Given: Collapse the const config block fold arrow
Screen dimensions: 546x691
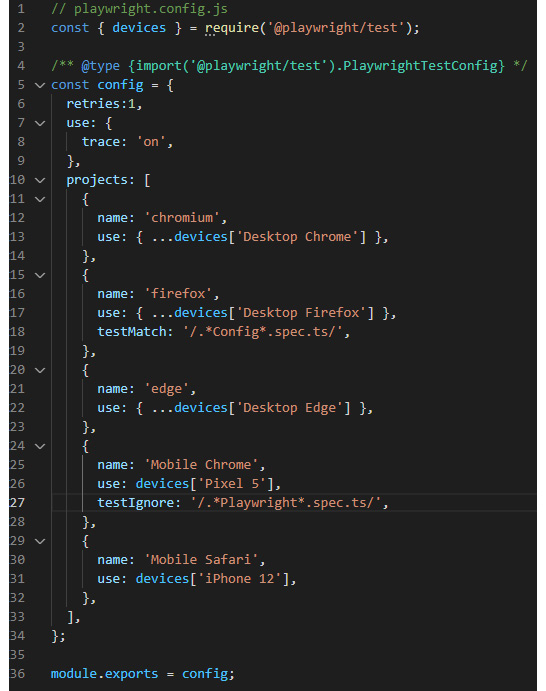Looking at the screenshot, I should pos(40,85).
